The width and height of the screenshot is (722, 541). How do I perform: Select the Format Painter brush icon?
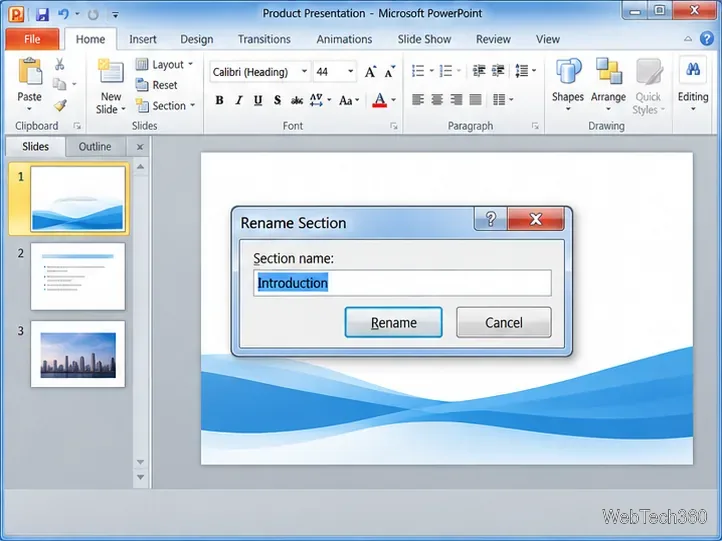point(60,105)
